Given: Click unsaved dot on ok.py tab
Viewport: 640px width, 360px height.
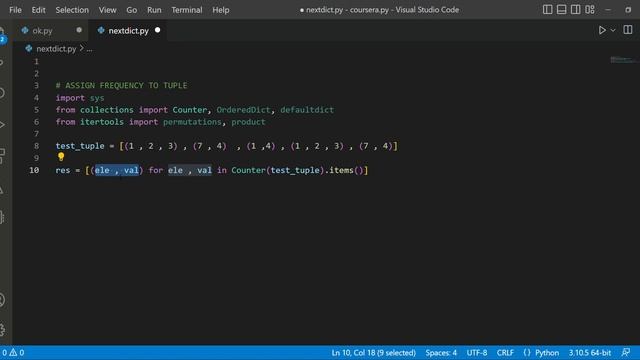Looking at the screenshot, I should (79, 30).
